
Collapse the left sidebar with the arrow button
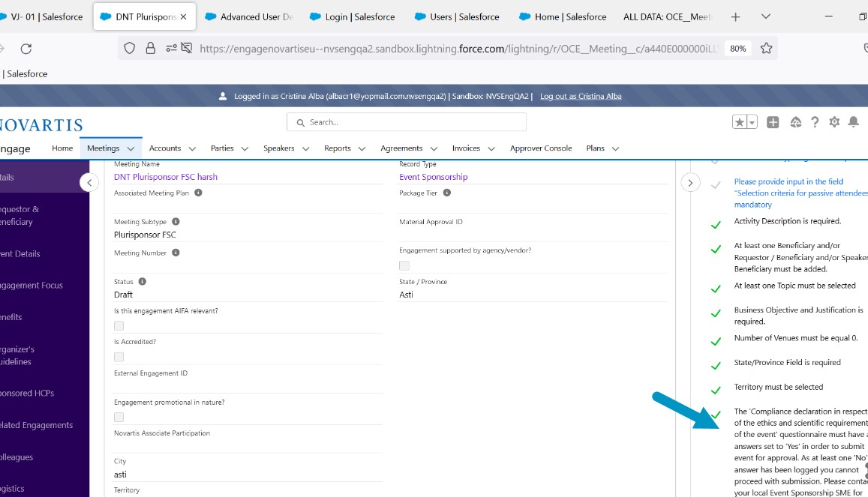click(x=89, y=182)
